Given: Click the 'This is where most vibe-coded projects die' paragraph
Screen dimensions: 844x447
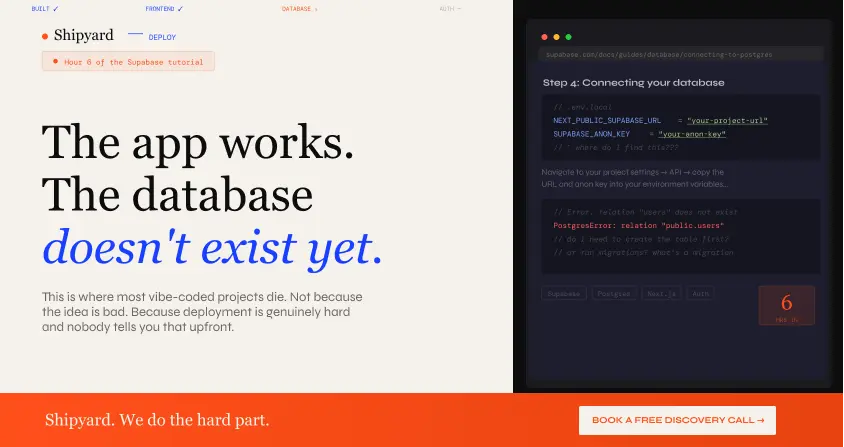Looking at the screenshot, I should 202,312.
